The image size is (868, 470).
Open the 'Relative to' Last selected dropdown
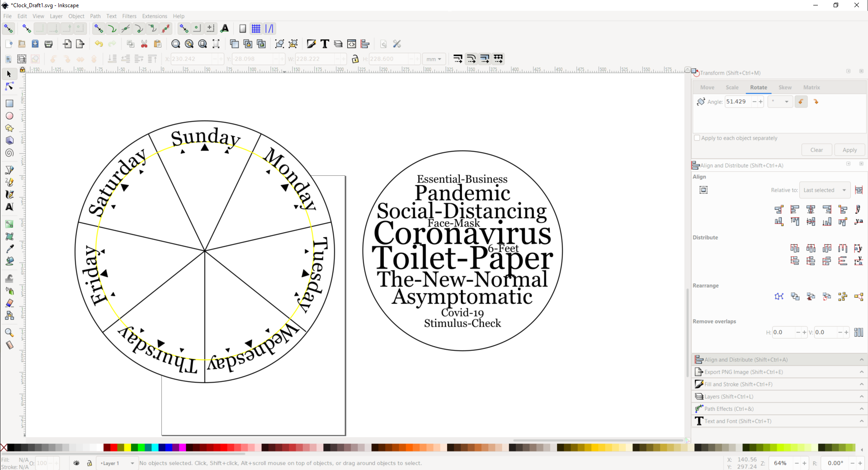tap(825, 190)
